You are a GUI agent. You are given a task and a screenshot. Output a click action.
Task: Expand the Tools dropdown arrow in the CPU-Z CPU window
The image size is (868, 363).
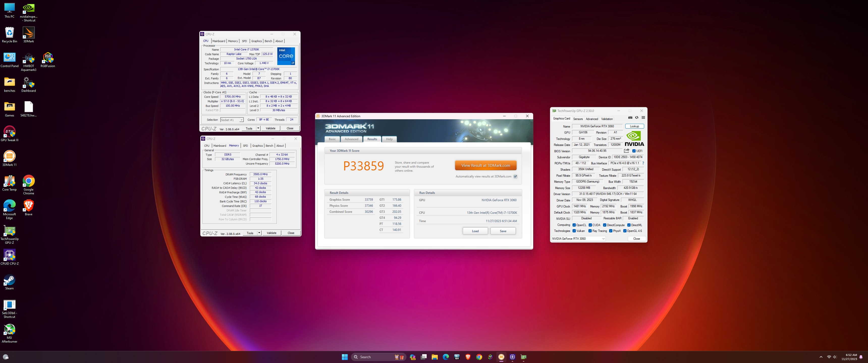(258, 128)
